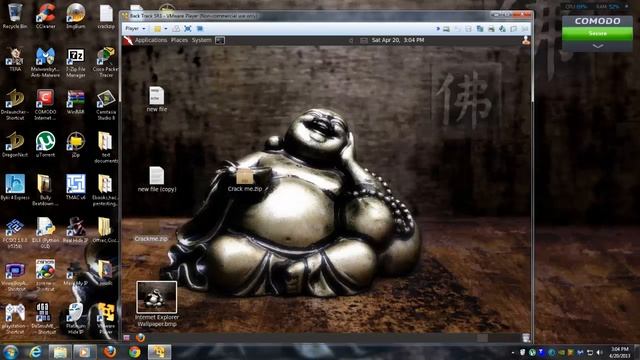Click the date and time in BackTrack panel
The height and width of the screenshot is (360, 640).
click(398, 40)
